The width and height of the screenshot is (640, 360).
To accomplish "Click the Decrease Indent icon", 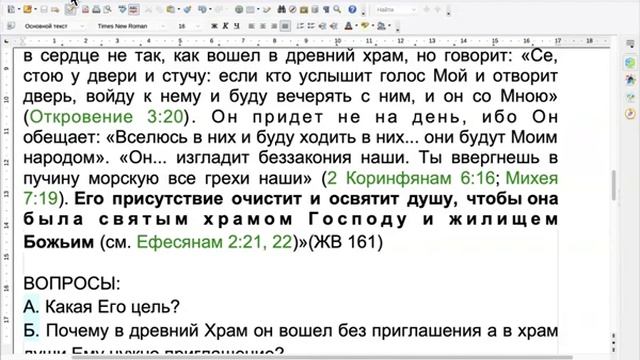I will (x=322, y=26).
